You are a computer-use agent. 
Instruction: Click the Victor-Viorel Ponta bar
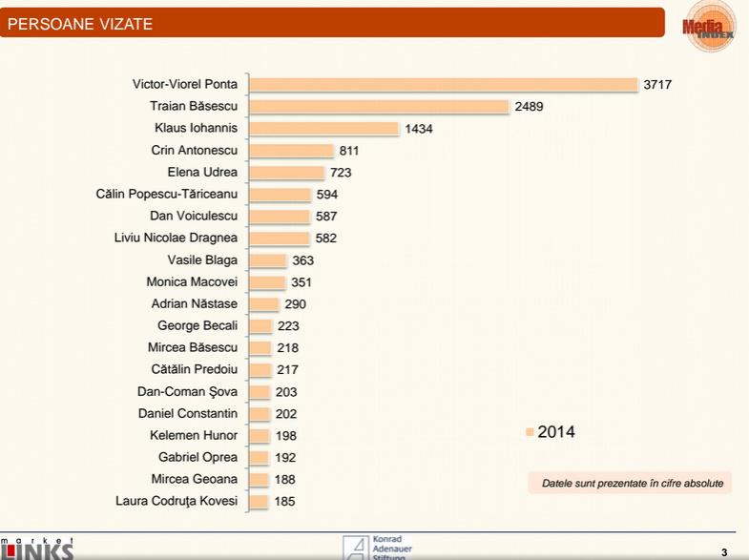[443, 85]
